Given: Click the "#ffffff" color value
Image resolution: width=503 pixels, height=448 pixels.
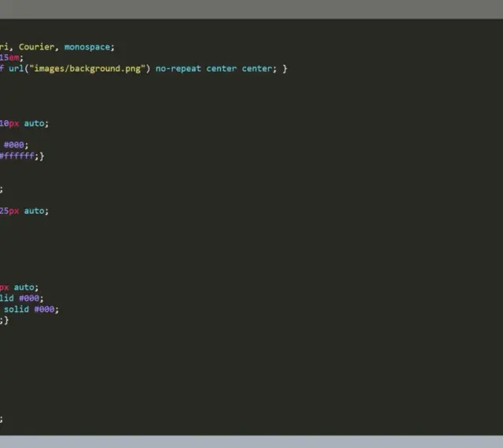Looking at the screenshot, I should pyautogui.click(x=17, y=156).
